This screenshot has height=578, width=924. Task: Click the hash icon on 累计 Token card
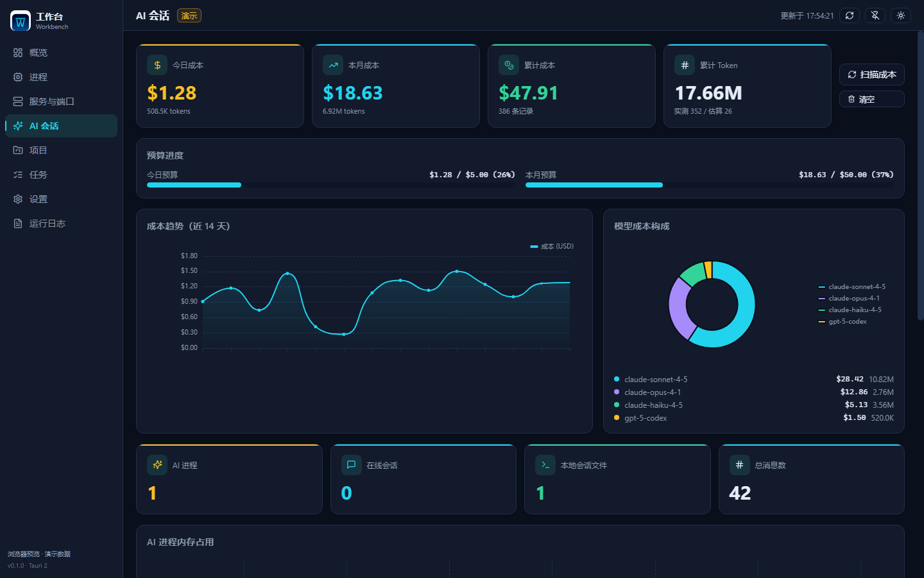click(685, 65)
